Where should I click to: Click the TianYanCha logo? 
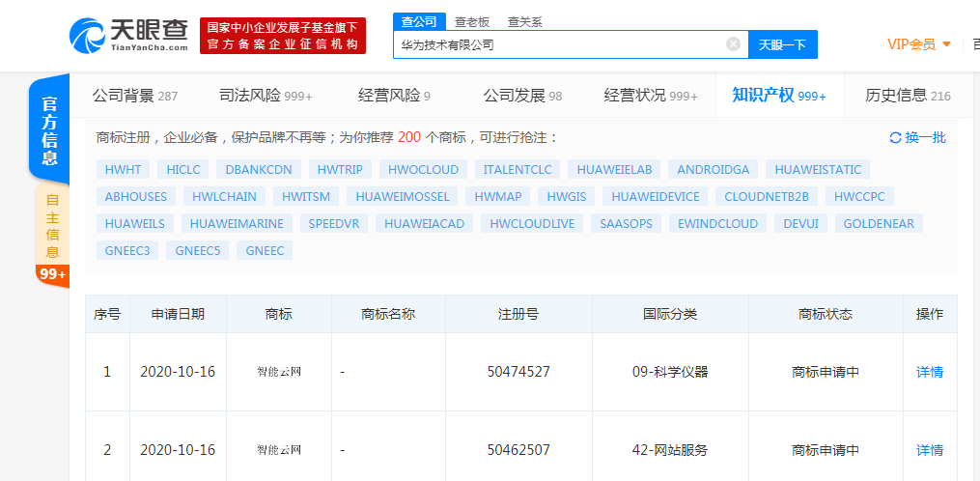coord(128,35)
